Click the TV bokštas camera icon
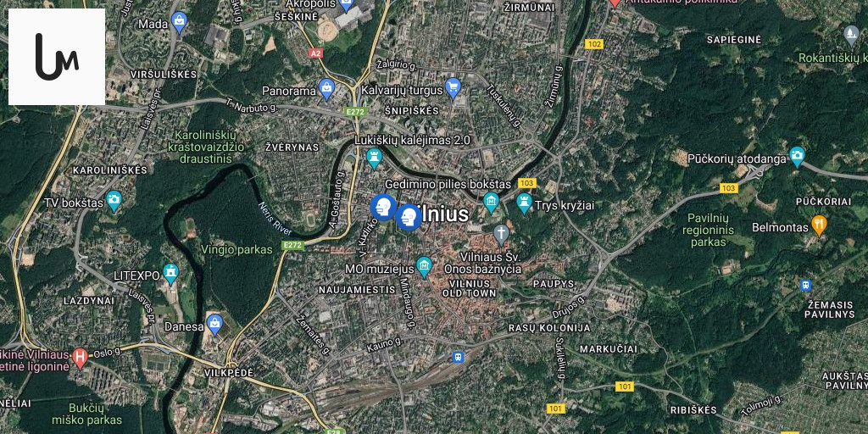This screenshot has height=434, width=868. point(114,202)
